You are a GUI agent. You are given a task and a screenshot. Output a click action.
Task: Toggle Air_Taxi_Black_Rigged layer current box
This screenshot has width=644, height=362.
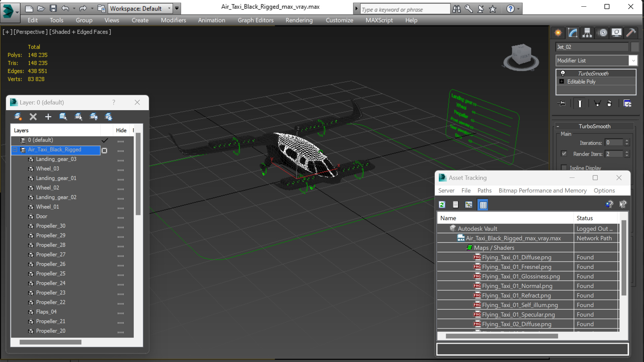tap(105, 150)
